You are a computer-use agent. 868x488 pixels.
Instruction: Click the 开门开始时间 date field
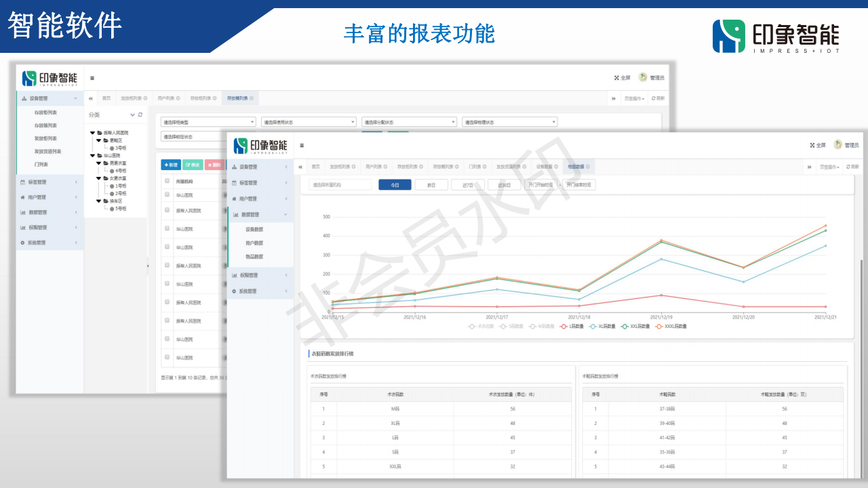click(x=540, y=184)
